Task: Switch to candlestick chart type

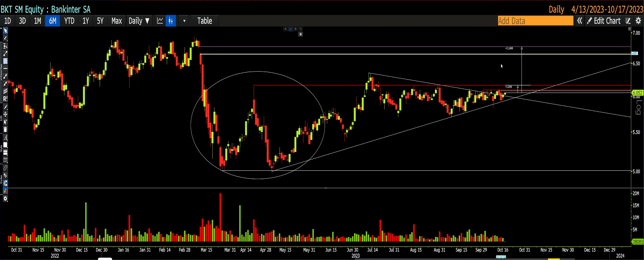Action: tap(170, 21)
